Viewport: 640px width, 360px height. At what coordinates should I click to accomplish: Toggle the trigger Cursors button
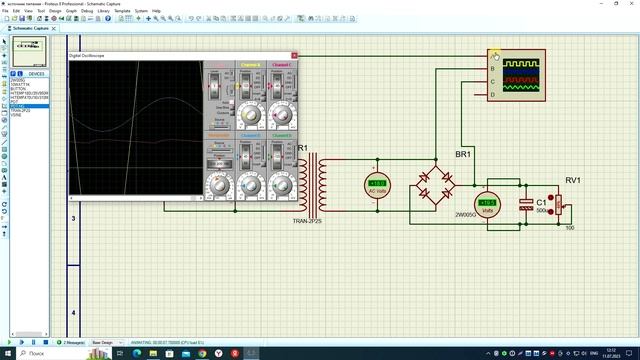(231, 113)
